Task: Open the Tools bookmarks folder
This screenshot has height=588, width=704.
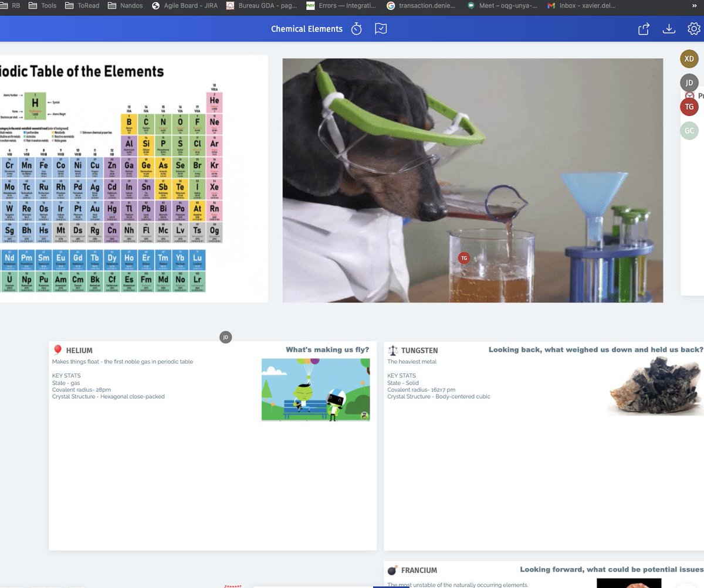Action: tap(42, 6)
